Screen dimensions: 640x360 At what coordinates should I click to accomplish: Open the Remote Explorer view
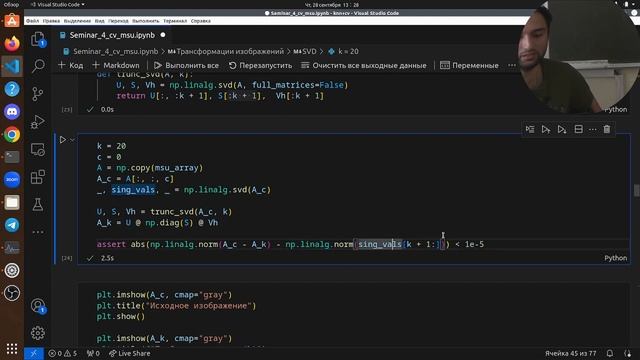point(38,150)
